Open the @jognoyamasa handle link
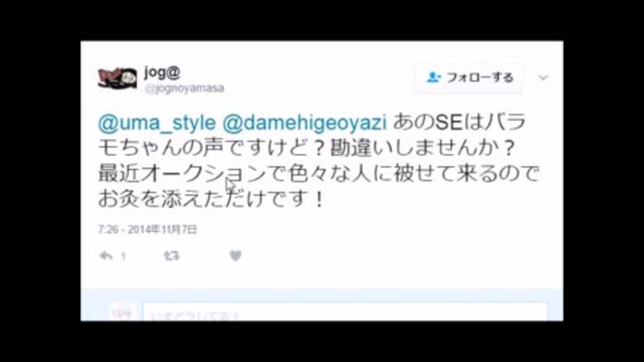Image resolution: width=644 pixels, height=362 pixels. click(x=184, y=88)
